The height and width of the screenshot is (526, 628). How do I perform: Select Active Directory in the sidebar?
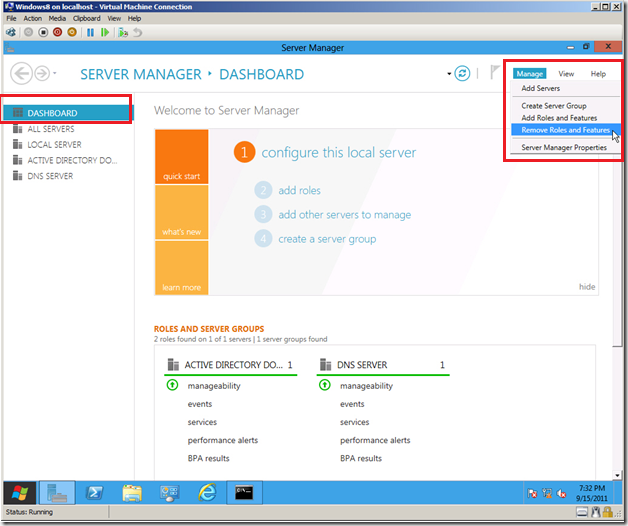[68, 160]
